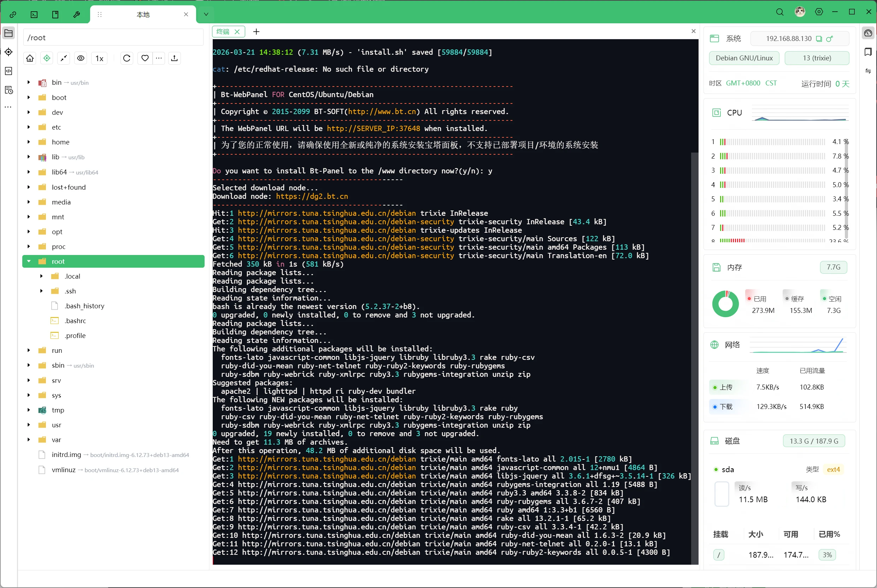Open the terminal icon in the title bar
This screenshot has height=588, width=877.
pyautogui.click(x=34, y=14)
